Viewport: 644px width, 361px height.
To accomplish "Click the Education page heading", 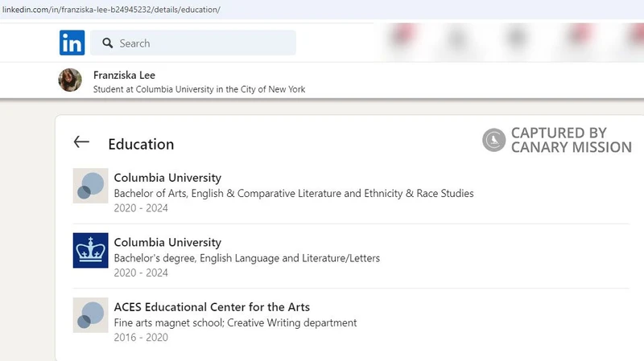I will point(141,145).
